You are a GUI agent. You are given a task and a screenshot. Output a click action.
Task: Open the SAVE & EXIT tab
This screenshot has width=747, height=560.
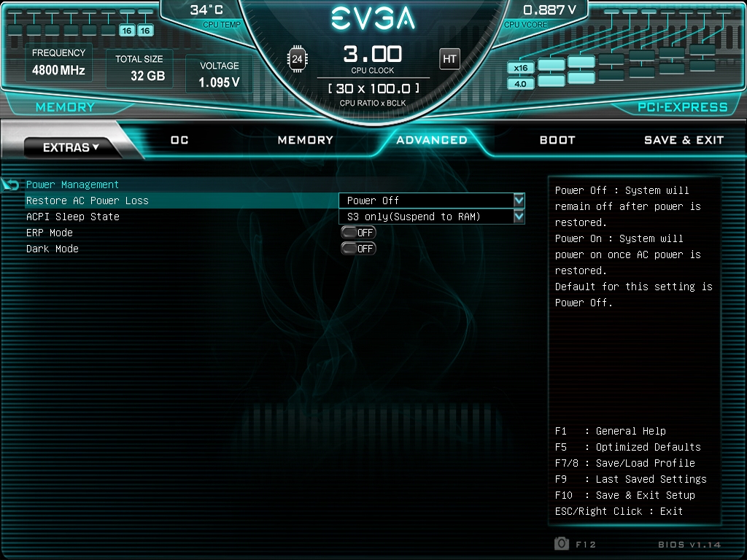(684, 140)
